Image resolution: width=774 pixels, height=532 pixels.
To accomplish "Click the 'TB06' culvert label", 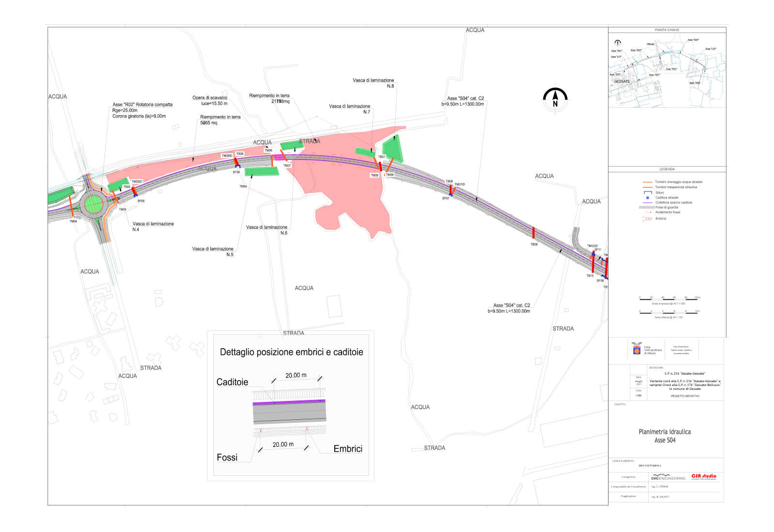I will coord(240,154).
